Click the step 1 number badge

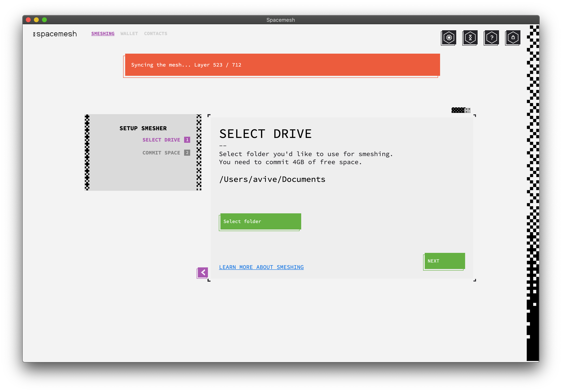(187, 140)
